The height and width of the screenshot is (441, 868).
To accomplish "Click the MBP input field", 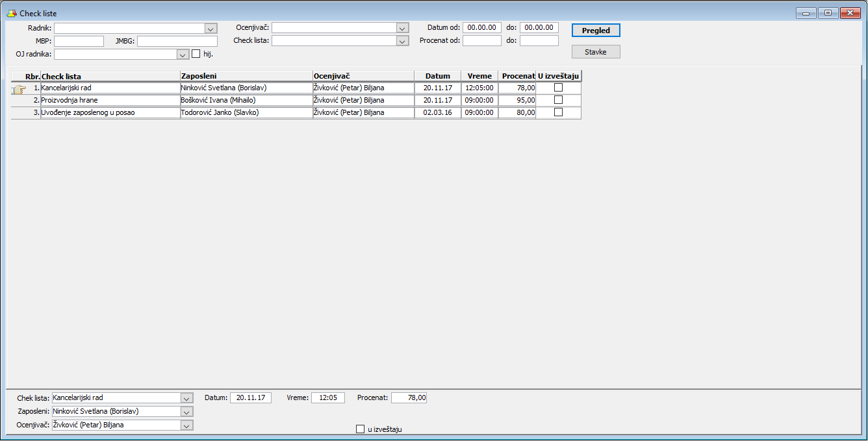I will [79, 41].
